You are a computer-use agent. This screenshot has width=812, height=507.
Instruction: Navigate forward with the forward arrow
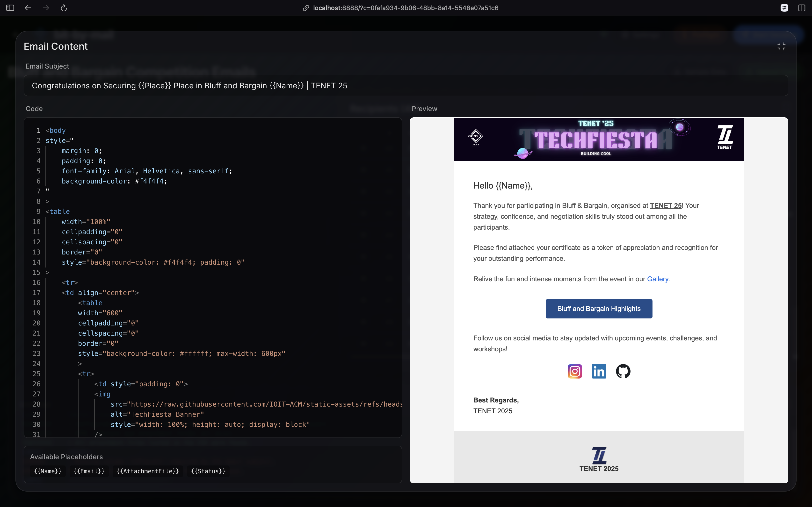click(46, 8)
